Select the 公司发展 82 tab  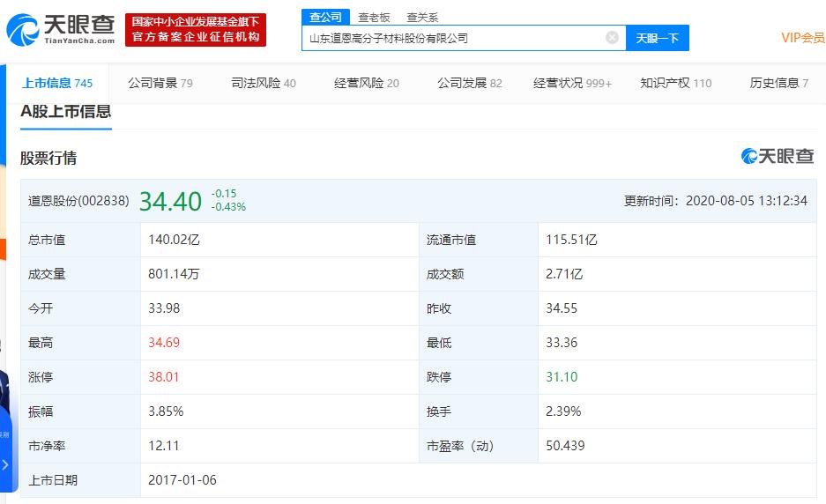(469, 83)
